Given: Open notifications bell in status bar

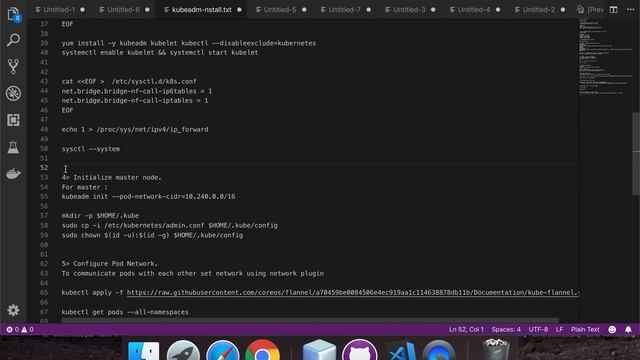Looking at the screenshot, I should pos(628,329).
